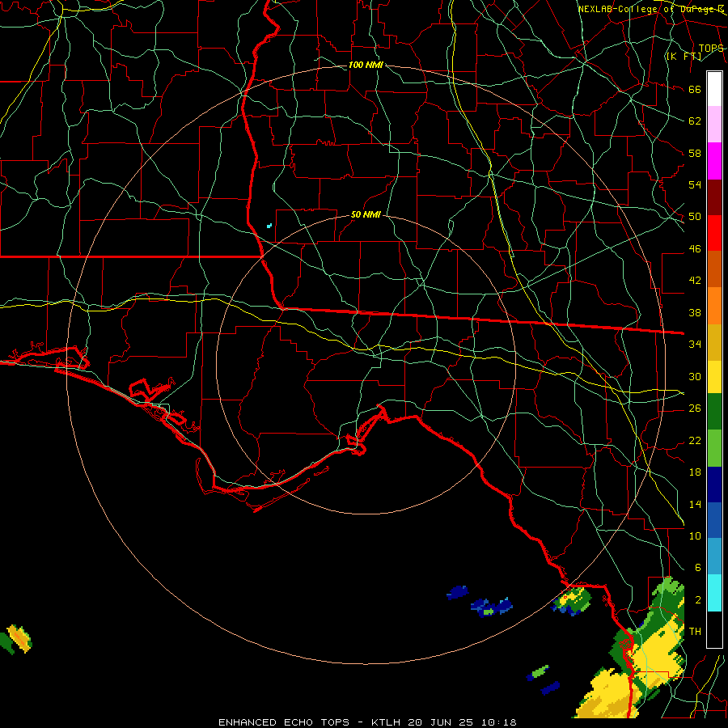Click the white swatch in the tops legend
The image size is (728, 728).
(x=714, y=89)
